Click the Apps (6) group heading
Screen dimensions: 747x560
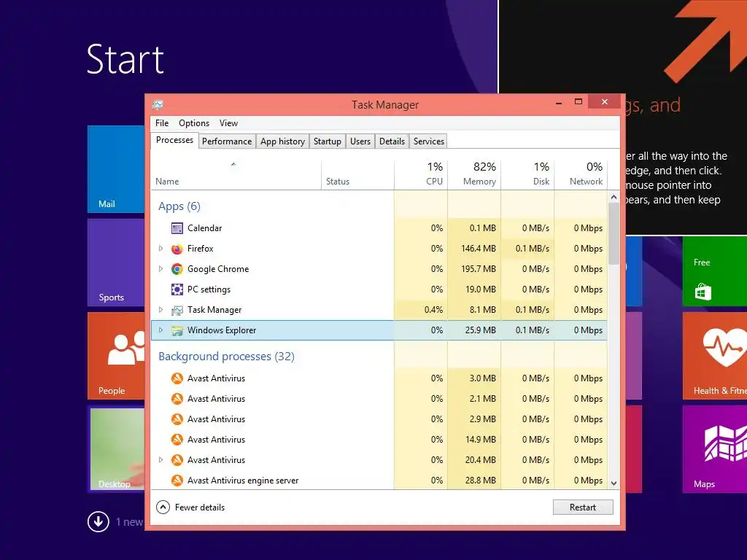[179, 206]
